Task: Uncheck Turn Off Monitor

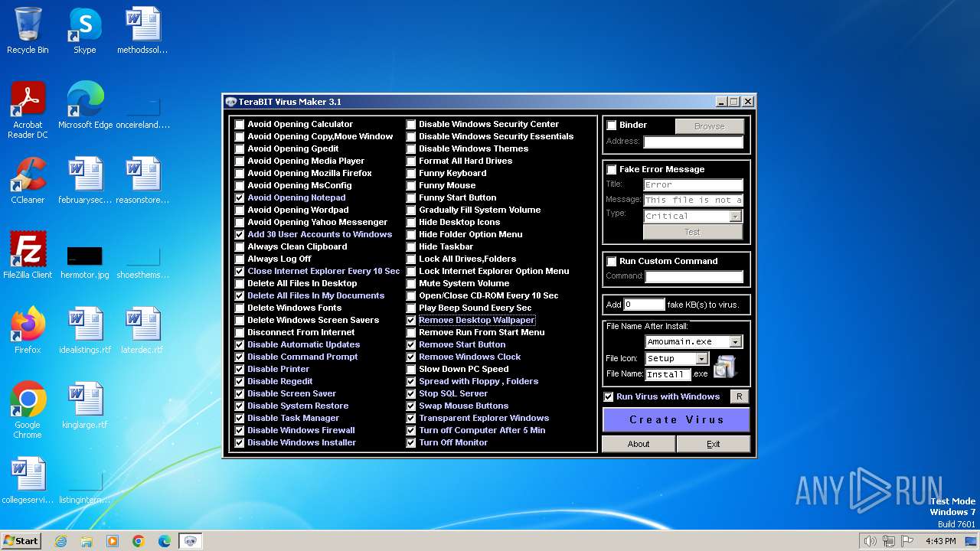Action: click(411, 442)
